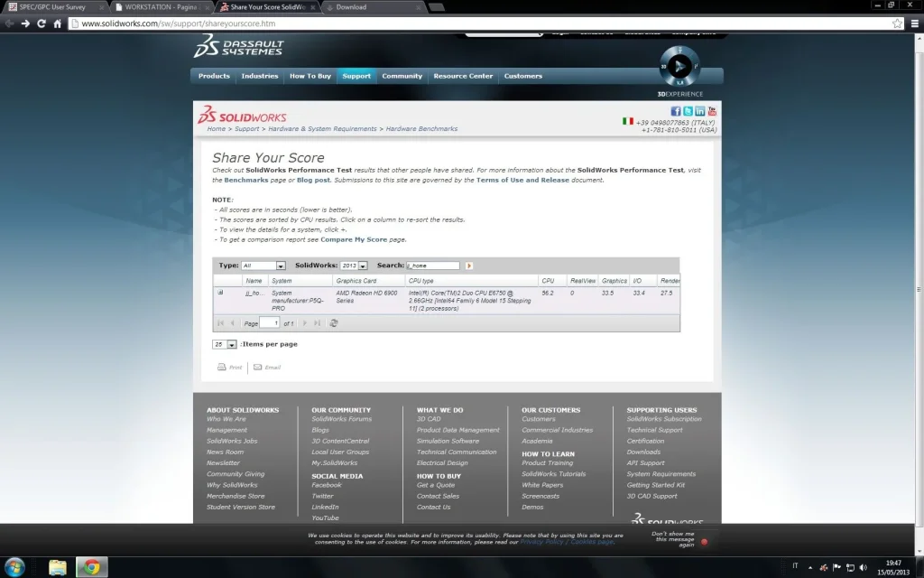Expand the details of the jj_ho... row
This screenshot has width=924, height=578.
[220, 293]
